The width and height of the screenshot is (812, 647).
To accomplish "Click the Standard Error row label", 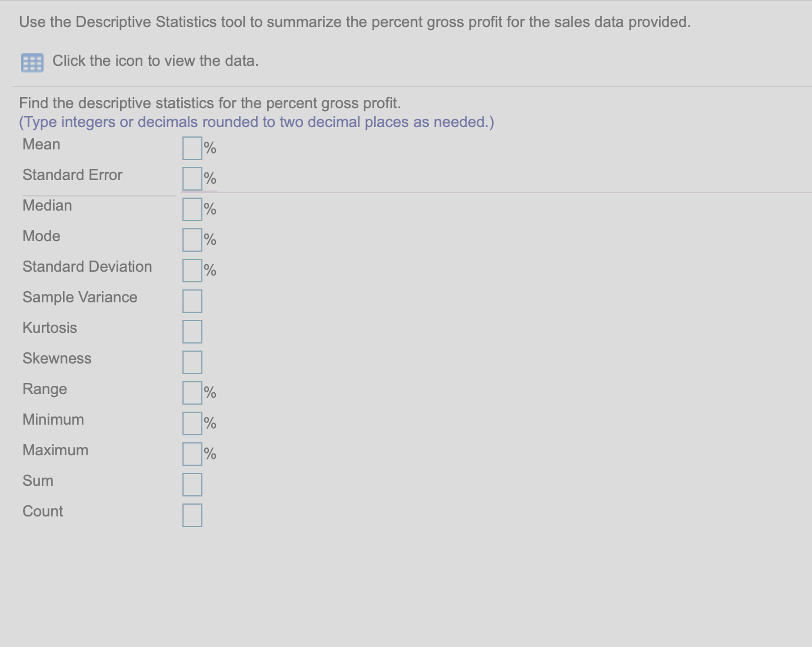I will click(72, 175).
